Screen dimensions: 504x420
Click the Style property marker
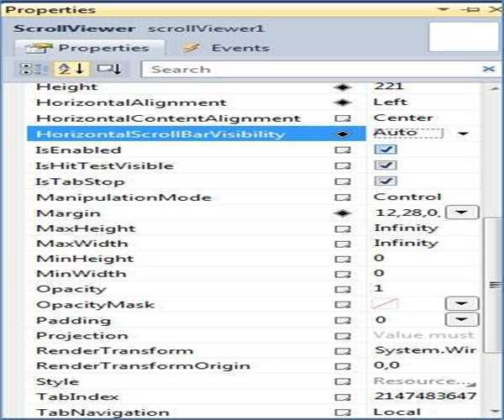click(343, 381)
